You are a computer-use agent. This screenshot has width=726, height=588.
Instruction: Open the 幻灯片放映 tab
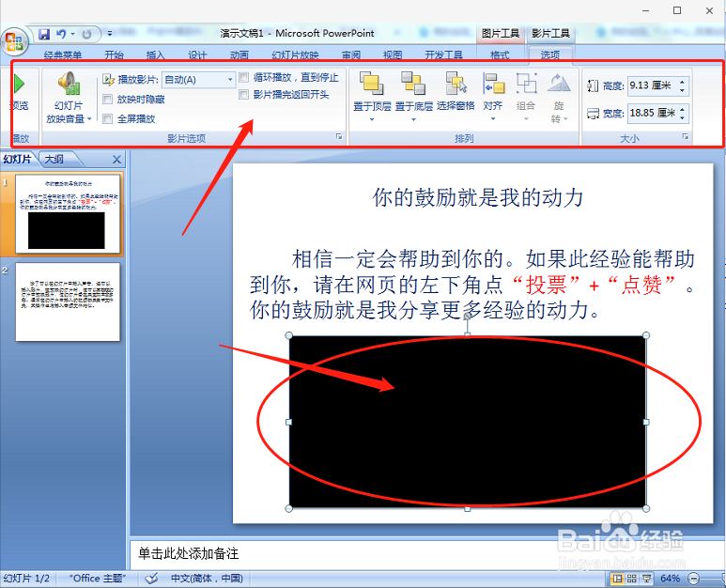[x=296, y=55]
